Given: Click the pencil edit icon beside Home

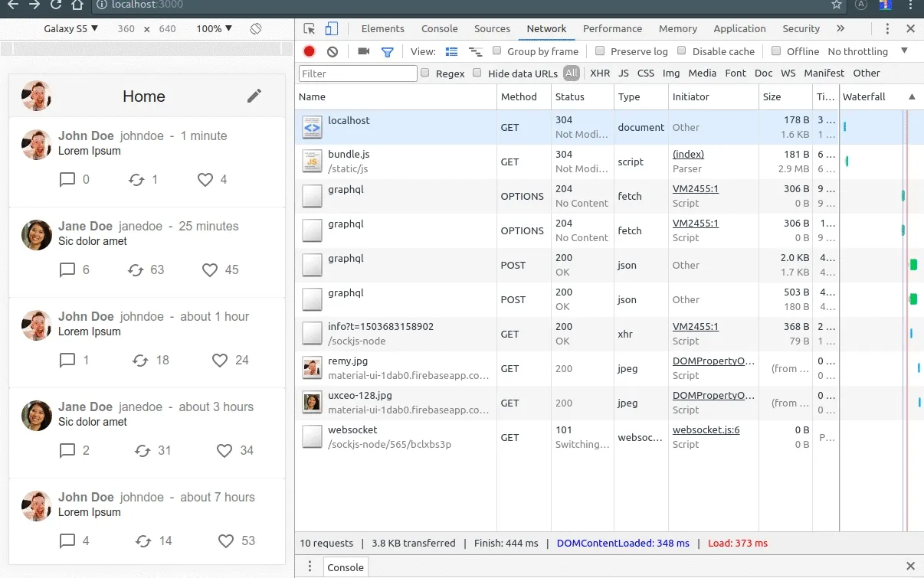Looking at the screenshot, I should coord(254,96).
